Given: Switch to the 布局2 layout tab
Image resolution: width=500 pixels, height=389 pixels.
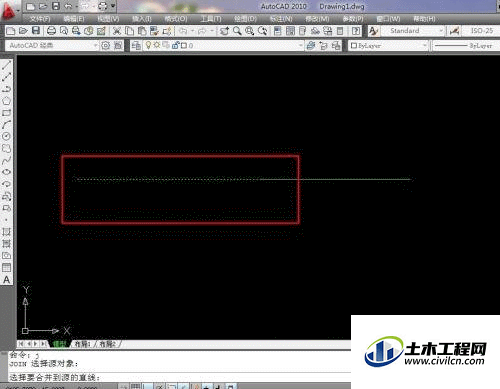Looking at the screenshot, I should click(108, 344).
